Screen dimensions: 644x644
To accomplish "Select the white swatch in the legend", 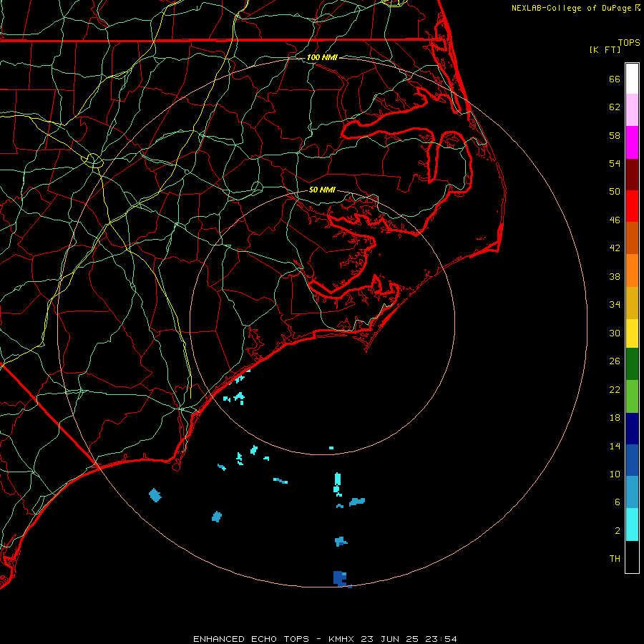I will pyautogui.click(x=632, y=79).
